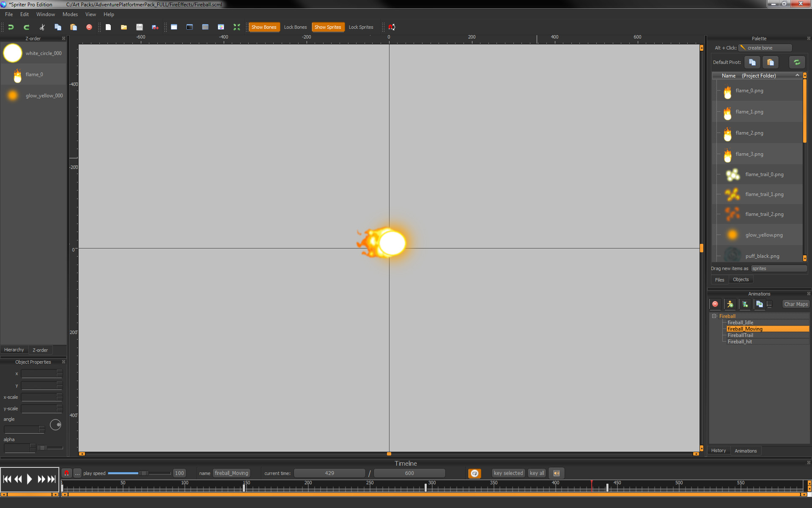Open the Modes menu
Viewport: 812px width, 508px height.
tap(70, 14)
